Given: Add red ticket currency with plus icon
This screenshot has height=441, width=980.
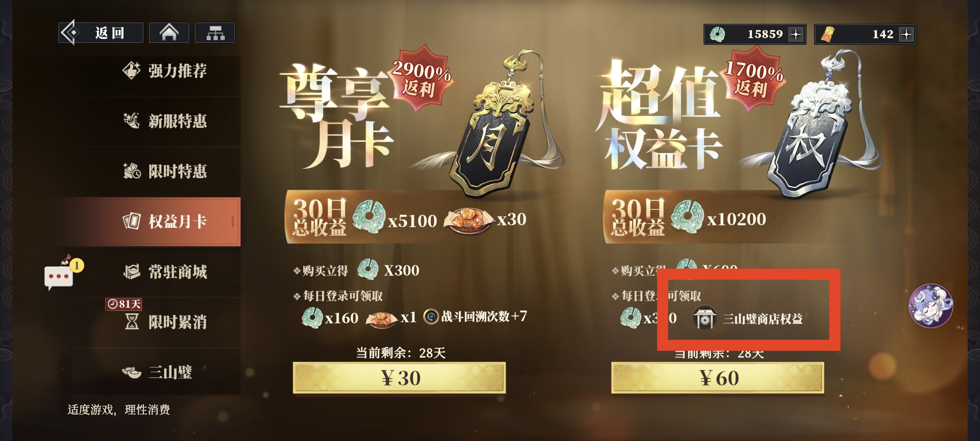Looking at the screenshot, I should click(906, 34).
